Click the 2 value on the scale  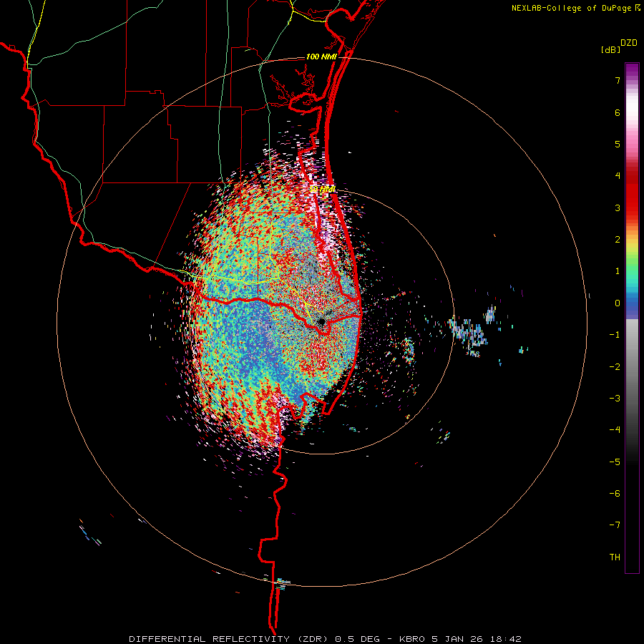(x=618, y=240)
